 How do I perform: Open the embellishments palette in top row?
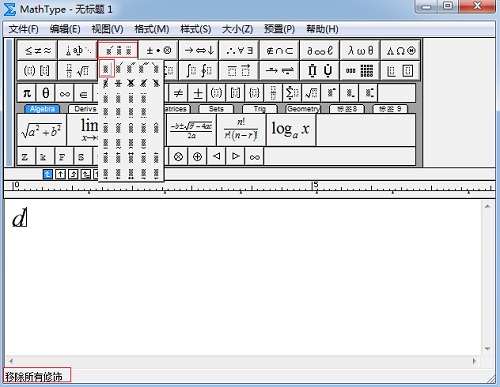point(118,51)
